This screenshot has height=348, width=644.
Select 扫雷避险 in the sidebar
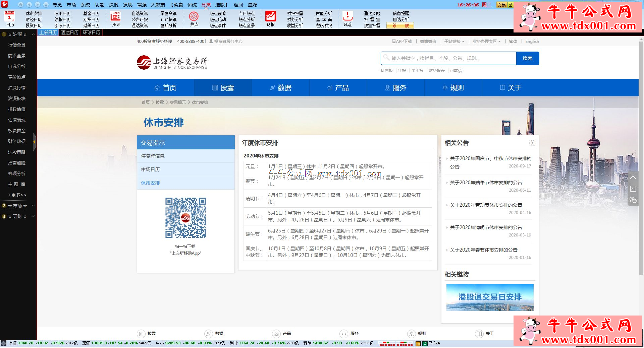pyautogui.click(x=17, y=163)
